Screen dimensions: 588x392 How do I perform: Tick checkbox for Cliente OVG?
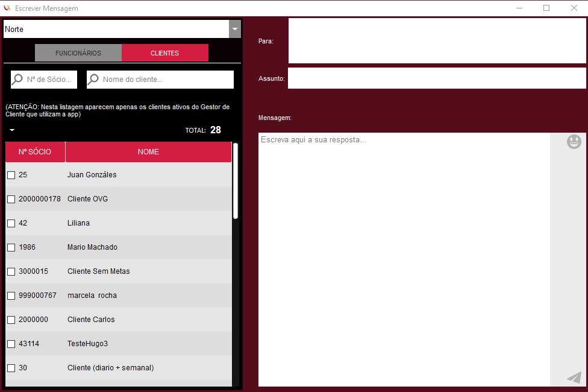click(x=11, y=199)
